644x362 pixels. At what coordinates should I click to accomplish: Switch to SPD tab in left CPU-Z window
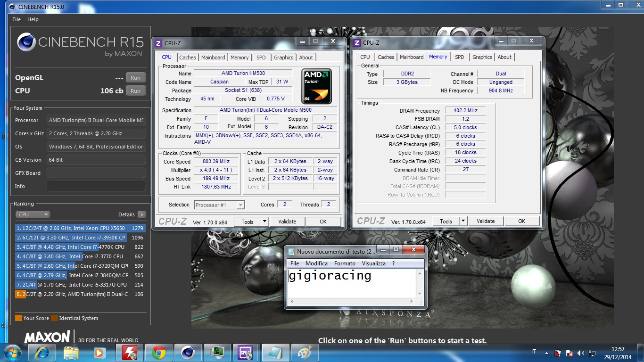(261, 58)
